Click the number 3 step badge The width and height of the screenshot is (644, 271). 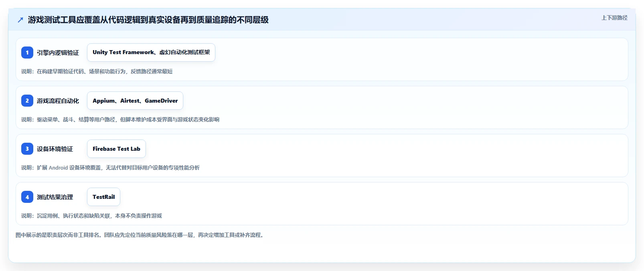coord(27,149)
